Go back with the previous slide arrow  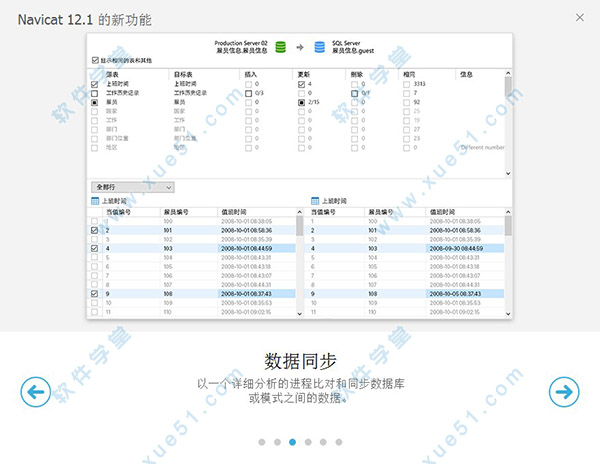click(36, 392)
